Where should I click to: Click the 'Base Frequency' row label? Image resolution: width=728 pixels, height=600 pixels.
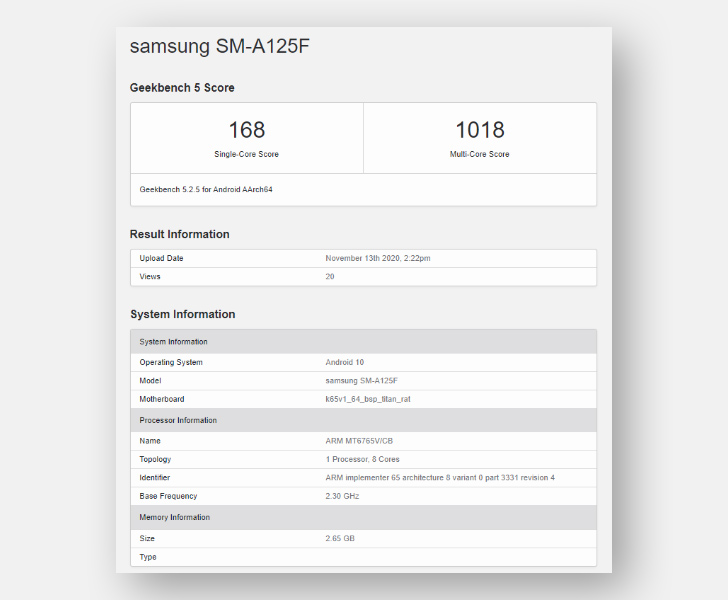[168, 496]
